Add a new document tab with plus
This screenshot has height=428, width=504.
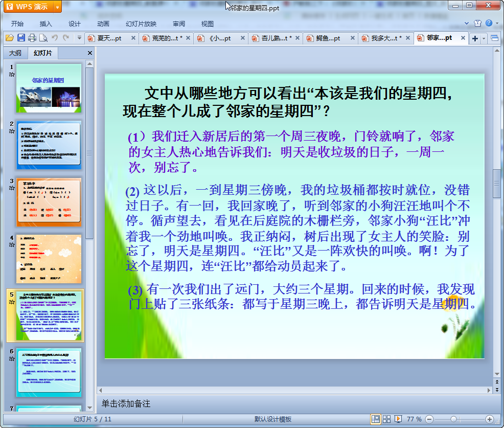(x=475, y=38)
